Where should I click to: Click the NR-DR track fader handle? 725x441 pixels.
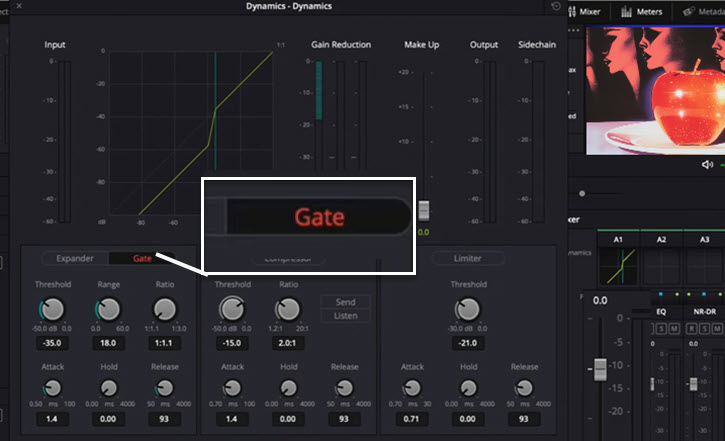click(x=694, y=384)
